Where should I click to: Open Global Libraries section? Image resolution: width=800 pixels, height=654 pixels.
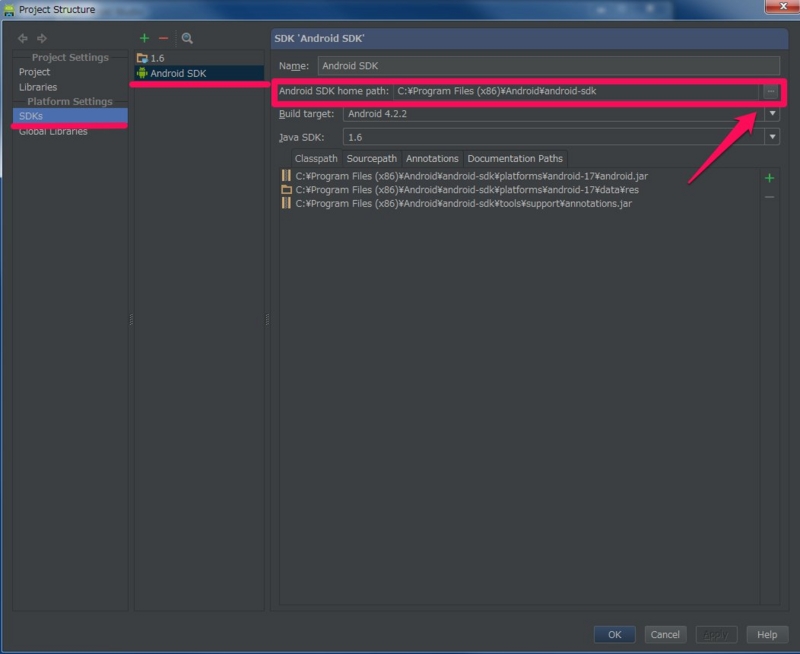(x=53, y=131)
